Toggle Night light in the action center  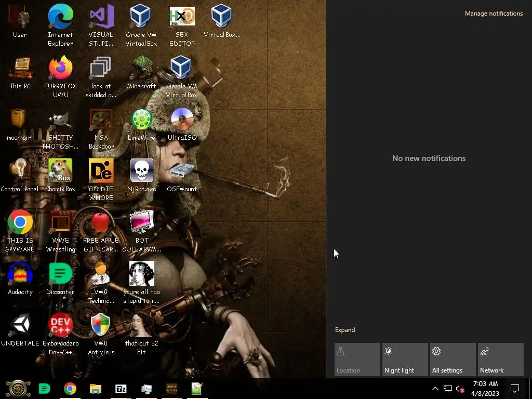(405, 360)
